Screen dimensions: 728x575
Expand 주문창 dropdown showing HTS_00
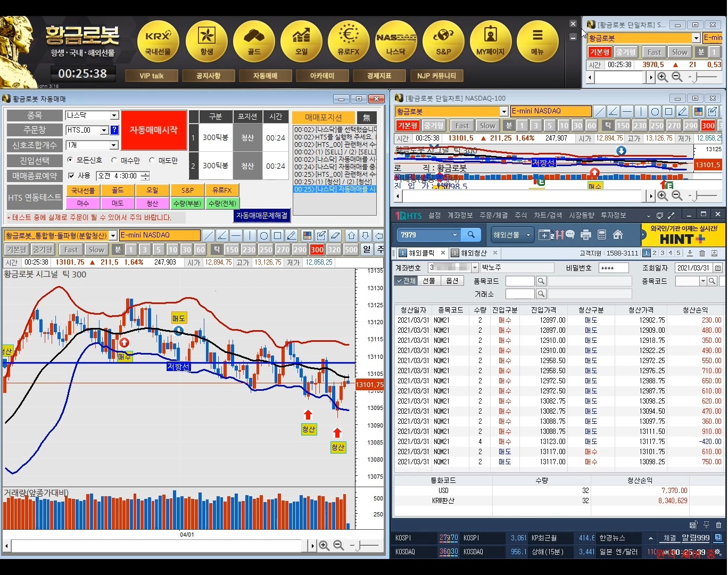coord(104,130)
